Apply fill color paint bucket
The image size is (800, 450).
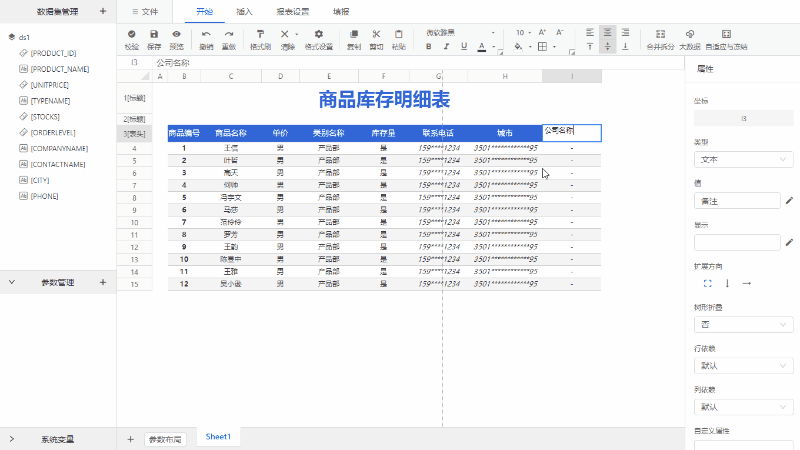518,46
